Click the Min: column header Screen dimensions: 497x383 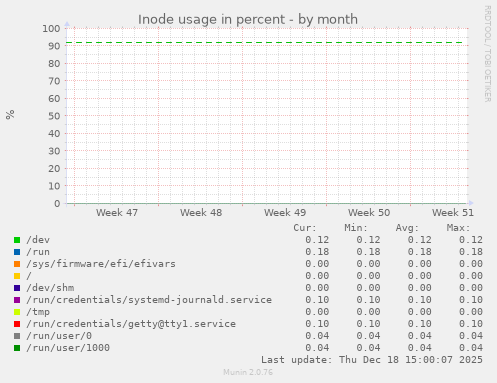point(356,228)
